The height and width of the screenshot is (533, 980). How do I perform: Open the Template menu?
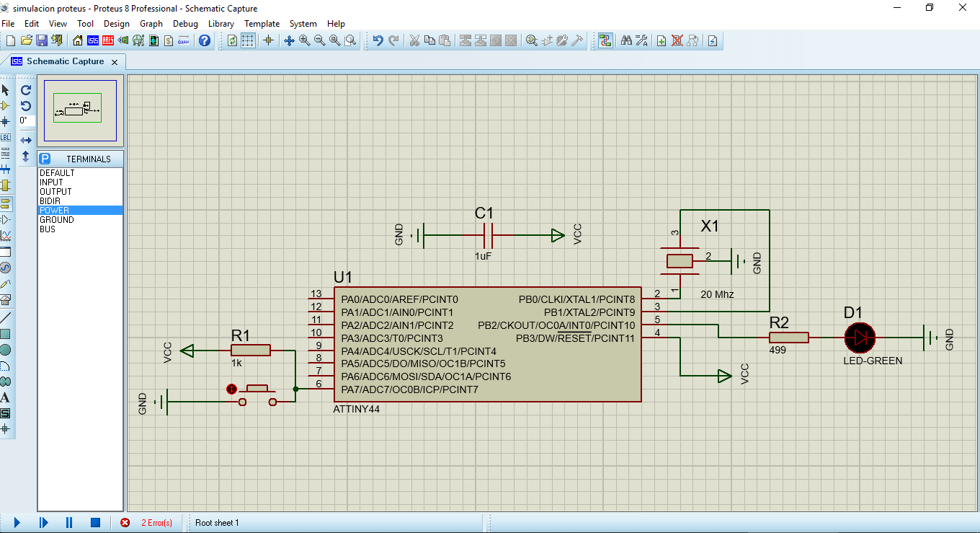(262, 24)
